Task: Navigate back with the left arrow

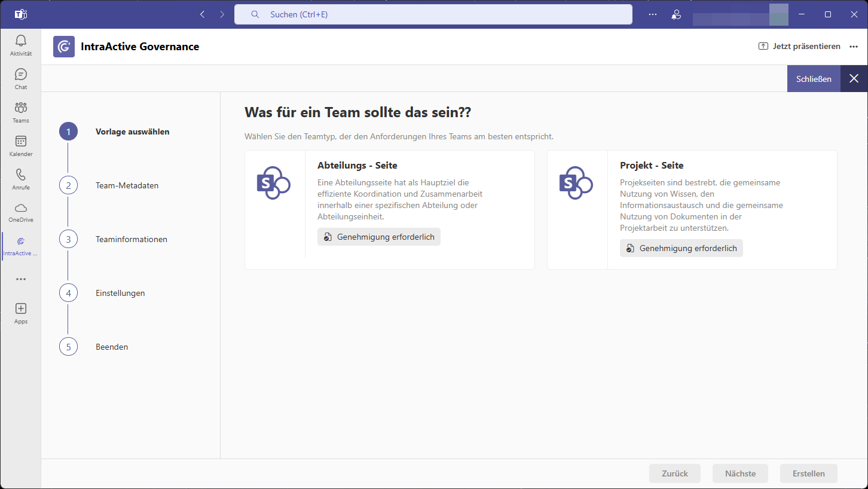Action: pyautogui.click(x=202, y=14)
